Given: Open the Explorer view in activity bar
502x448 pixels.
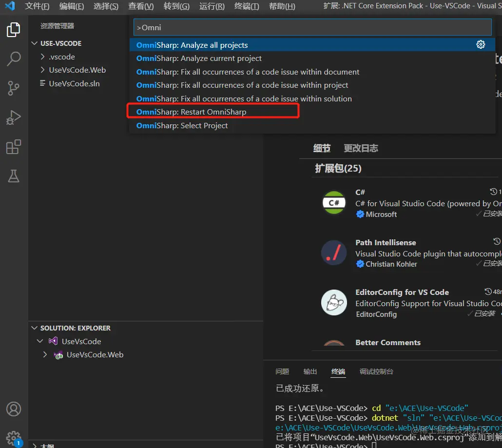Looking at the screenshot, I should 14,30.
